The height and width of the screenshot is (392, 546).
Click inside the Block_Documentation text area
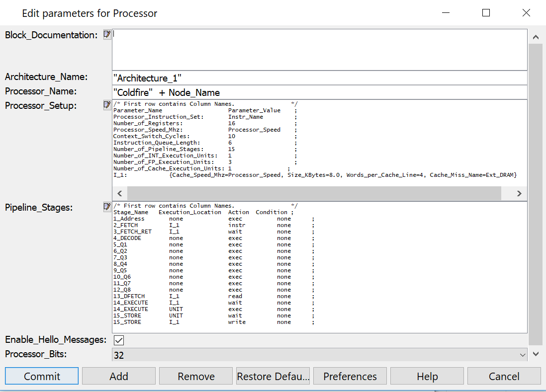319,50
